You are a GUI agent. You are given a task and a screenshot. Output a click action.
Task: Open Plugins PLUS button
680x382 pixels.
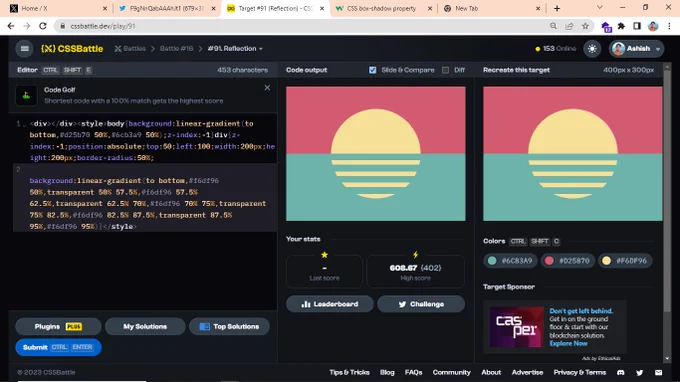pyautogui.click(x=58, y=326)
